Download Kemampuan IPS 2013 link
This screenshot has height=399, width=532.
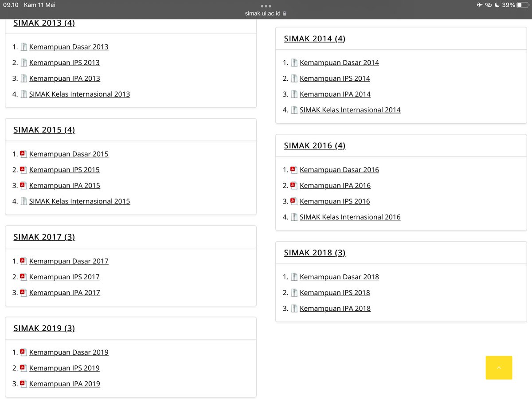[x=64, y=63]
